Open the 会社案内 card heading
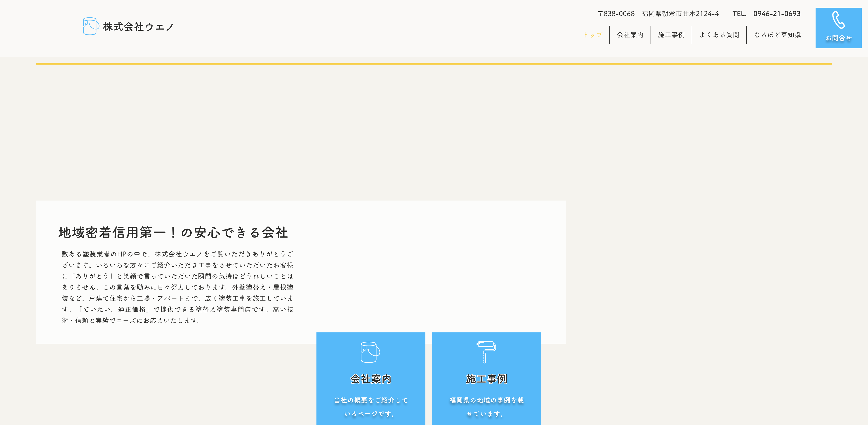The width and height of the screenshot is (868, 425). point(371,379)
